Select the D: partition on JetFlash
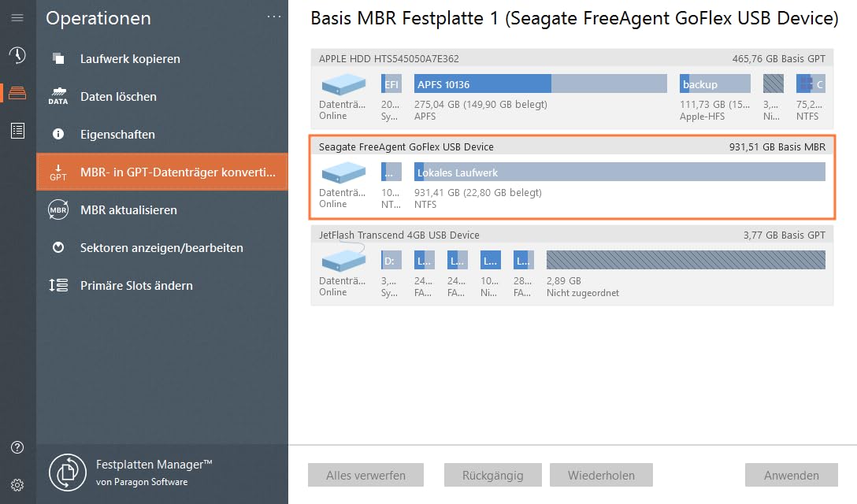Image resolution: width=857 pixels, height=504 pixels. coord(391,261)
